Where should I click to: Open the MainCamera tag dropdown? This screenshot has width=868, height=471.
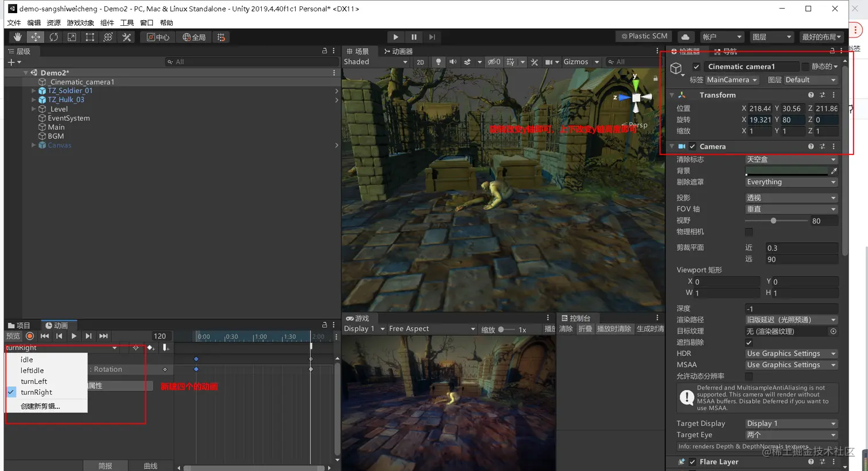(x=732, y=80)
